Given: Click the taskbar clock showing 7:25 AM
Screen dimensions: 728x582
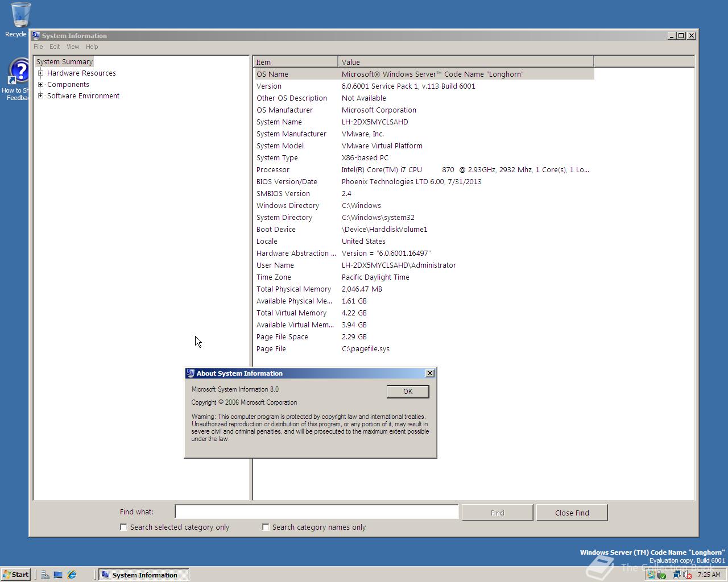Looking at the screenshot, I should [709, 575].
